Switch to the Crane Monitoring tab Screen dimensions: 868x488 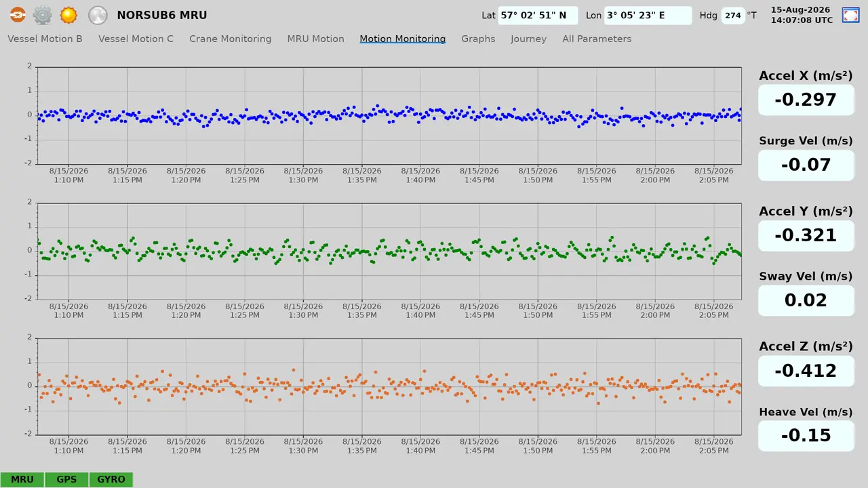click(231, 39)
